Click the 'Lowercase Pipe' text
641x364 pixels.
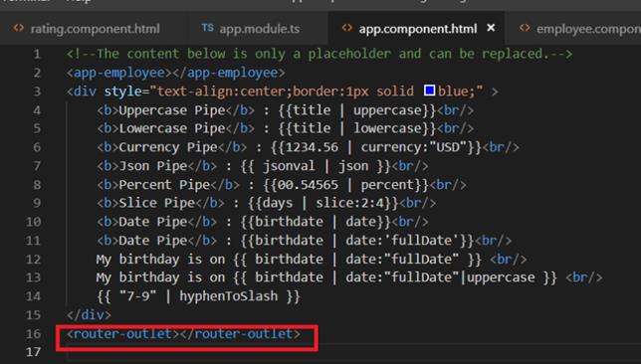(171, 128)
